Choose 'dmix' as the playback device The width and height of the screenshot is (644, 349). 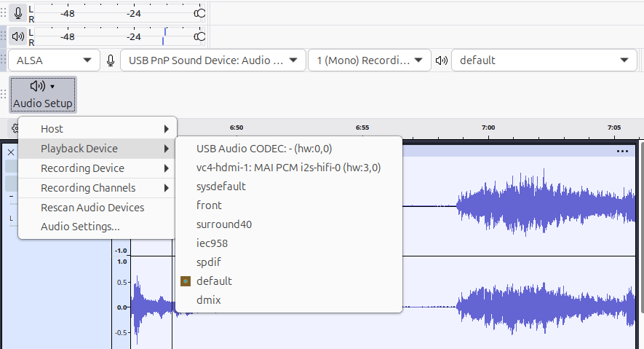coord(208,299)
